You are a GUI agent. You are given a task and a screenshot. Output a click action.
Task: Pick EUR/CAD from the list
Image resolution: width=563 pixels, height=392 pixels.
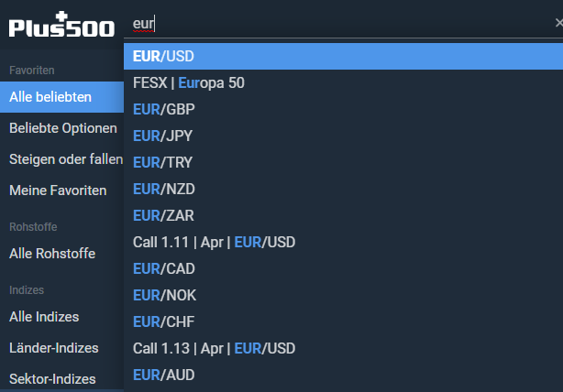coord(343,268)
